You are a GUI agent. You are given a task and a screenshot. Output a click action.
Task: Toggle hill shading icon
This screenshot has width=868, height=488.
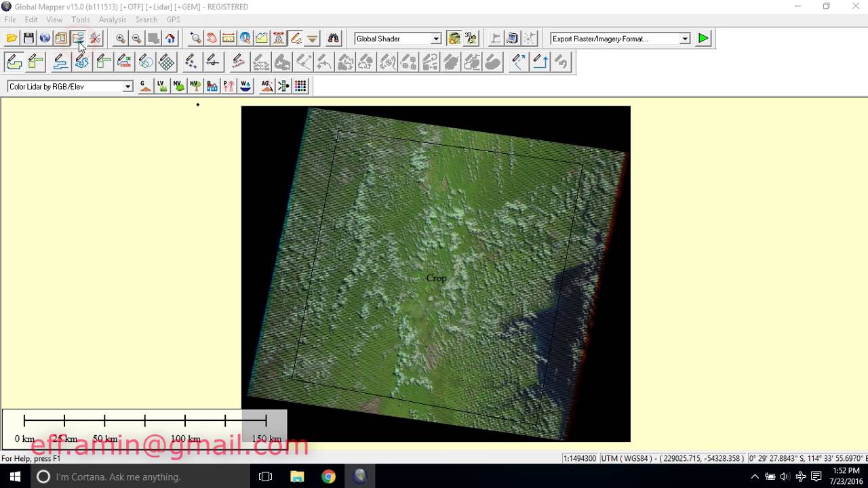tap(454, 39)
